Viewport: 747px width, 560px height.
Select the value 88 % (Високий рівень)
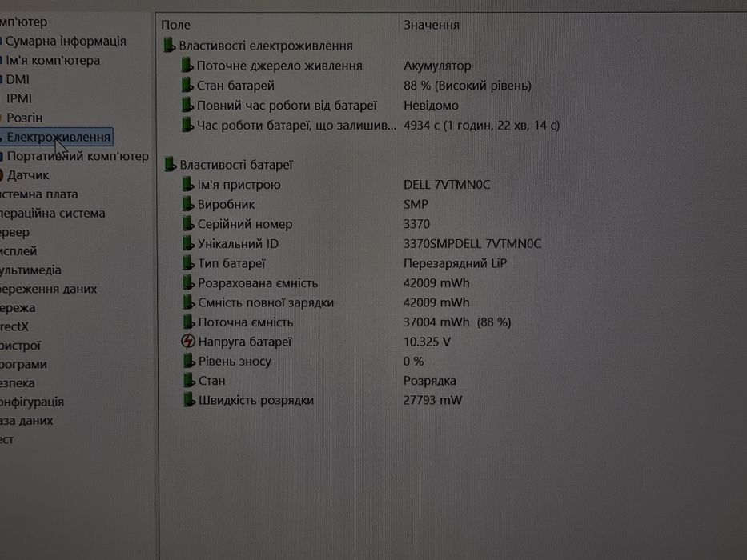[x=468, y=86]
